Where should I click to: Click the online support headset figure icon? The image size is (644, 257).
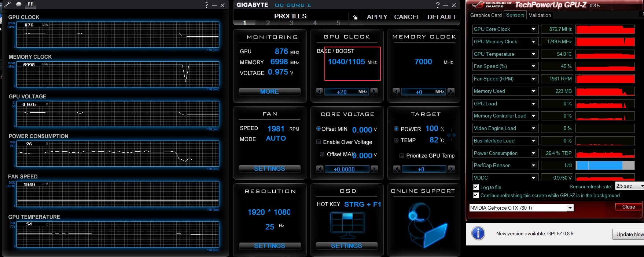427,225
